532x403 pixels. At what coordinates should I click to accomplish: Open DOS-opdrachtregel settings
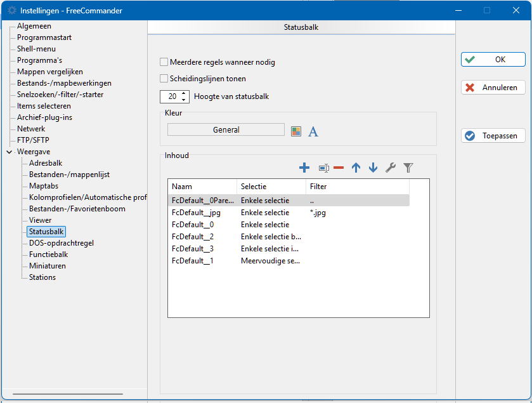coord(61,243)
